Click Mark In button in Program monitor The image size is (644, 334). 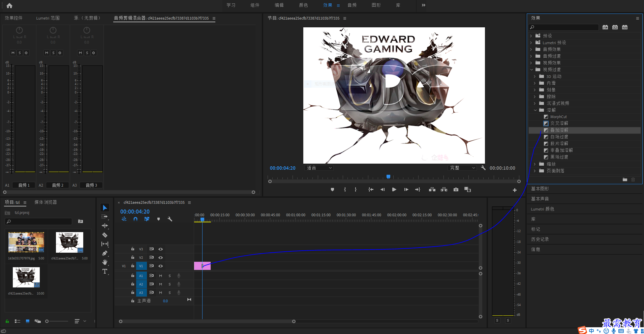(x=345, y=190)
